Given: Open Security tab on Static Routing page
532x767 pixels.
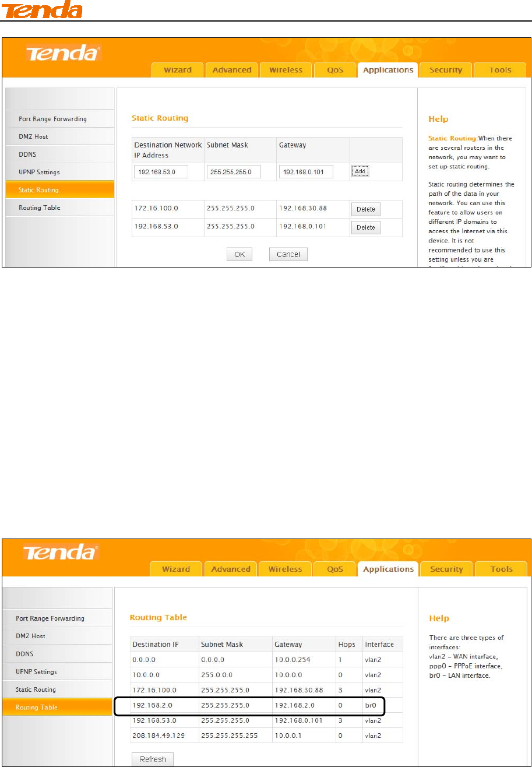Looking at the screenshot, I should click(x=446, y=70).
